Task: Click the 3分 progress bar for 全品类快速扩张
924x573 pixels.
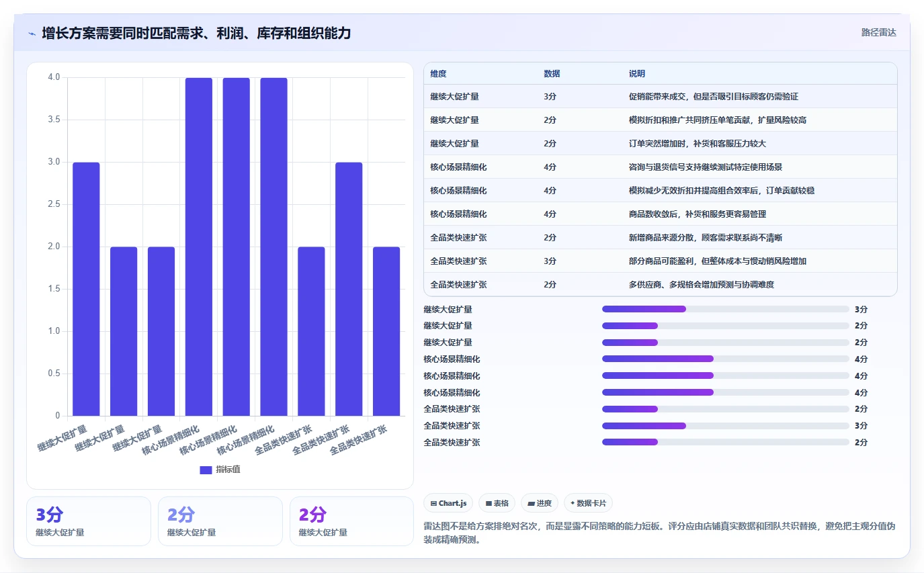Action: tap(726, 425)
